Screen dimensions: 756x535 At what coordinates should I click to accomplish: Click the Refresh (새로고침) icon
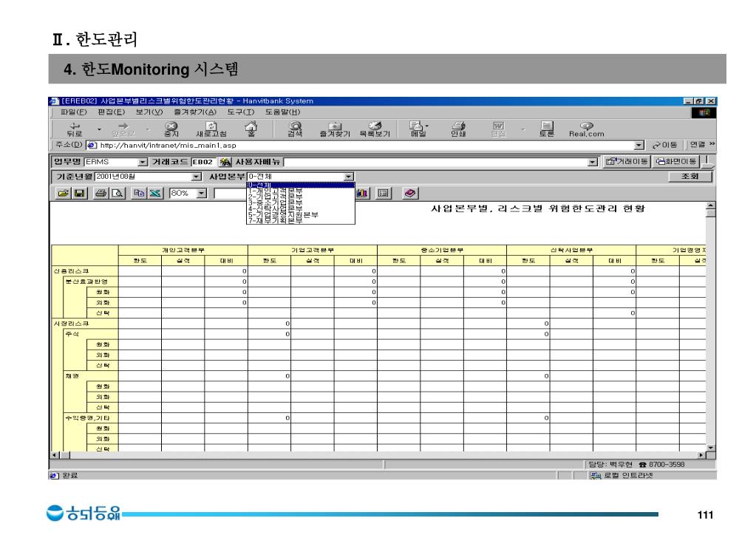[211, 129]
